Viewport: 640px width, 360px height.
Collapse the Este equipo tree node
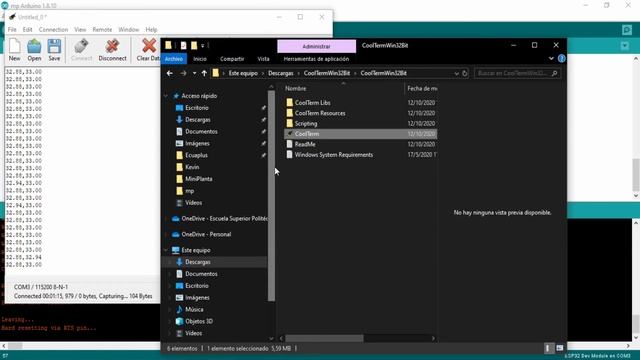[x=166, y=250]
